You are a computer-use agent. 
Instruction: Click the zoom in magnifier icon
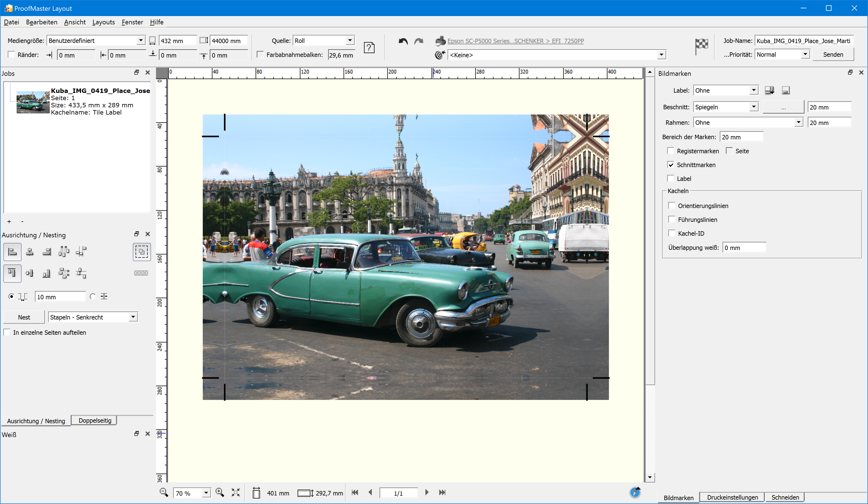pos(220,493)
